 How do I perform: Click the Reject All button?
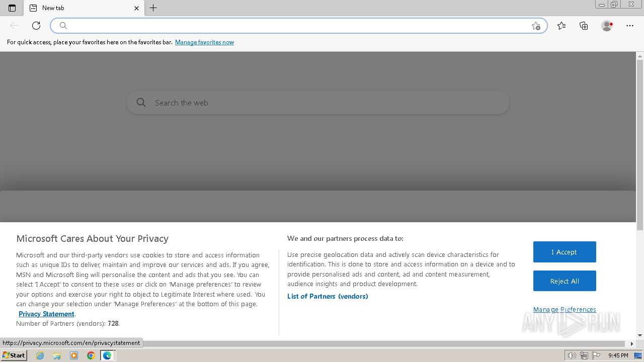[x=565, y=281]
